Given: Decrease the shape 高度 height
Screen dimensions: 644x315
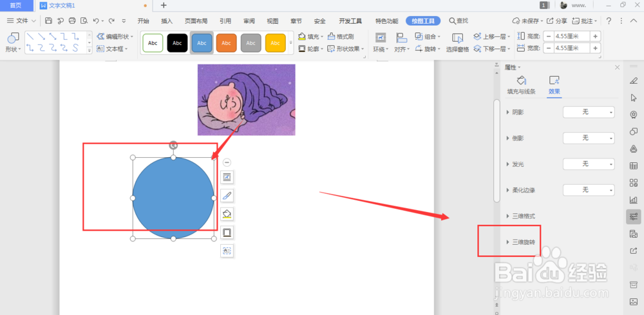Looking at the screenshot, I should [x=548, y=36].
